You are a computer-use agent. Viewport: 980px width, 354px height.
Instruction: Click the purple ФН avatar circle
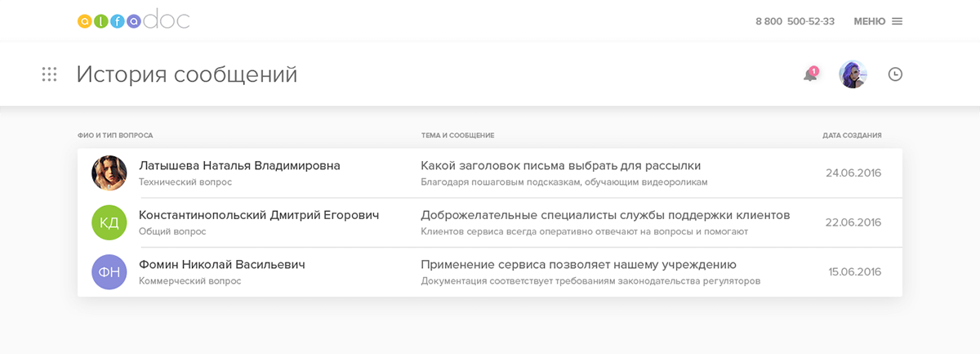click(x=109, y=271)
